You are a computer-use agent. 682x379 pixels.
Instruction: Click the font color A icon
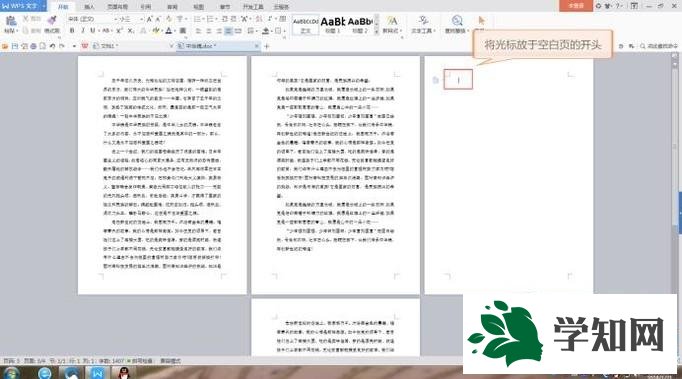tap(168, 31)
